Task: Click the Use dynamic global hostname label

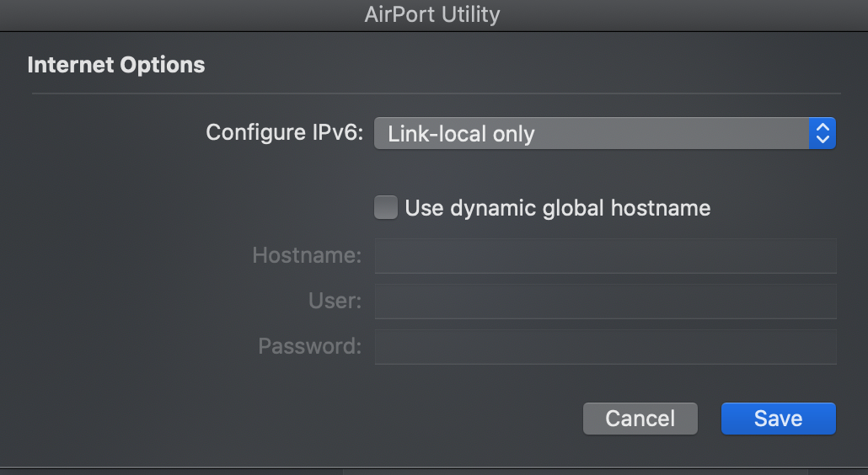Action: tap(557, 208)
